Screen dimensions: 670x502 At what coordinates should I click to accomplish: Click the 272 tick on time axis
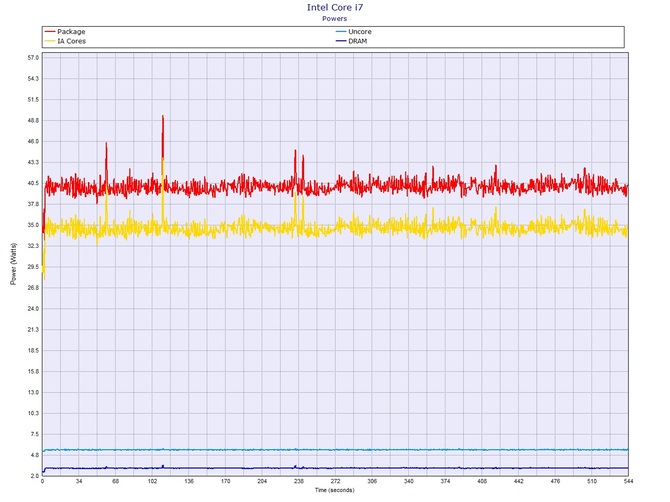coord(334,482)
